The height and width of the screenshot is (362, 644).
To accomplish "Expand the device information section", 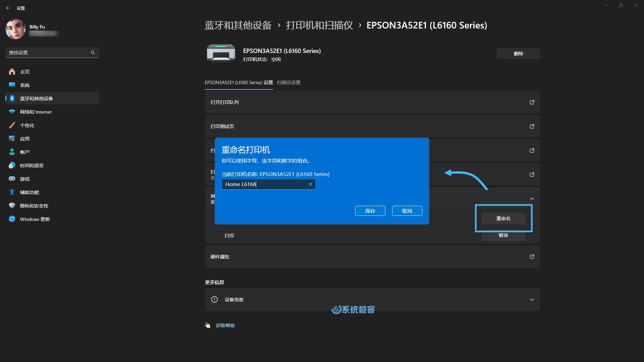I will coord(531,299).
